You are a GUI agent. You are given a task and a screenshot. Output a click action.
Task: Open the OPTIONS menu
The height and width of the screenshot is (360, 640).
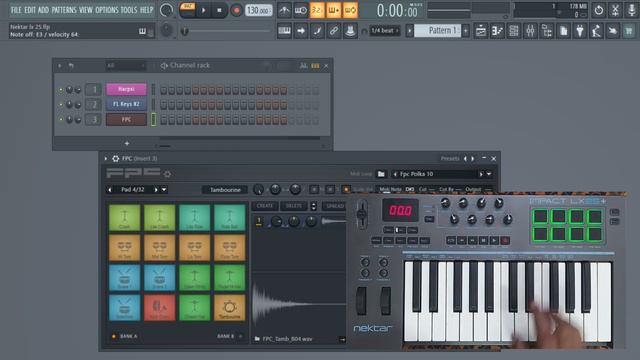tap(107, 10)
